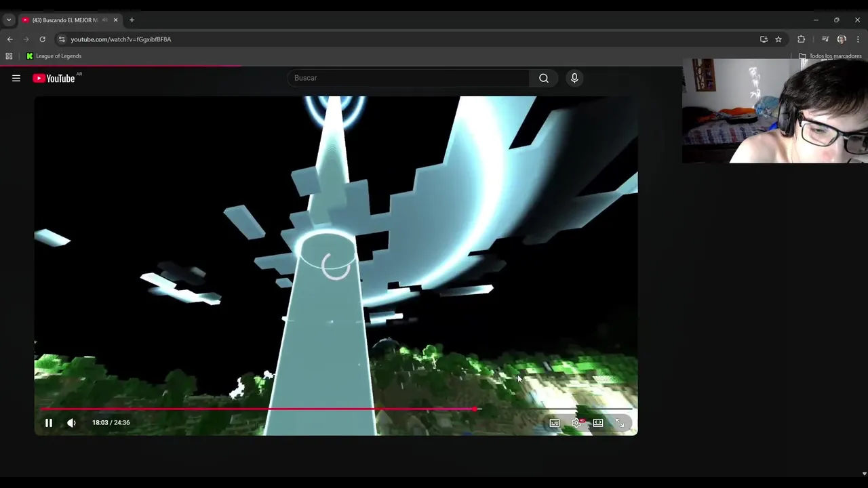Toggle subtitles on the video player

(555, 423)
